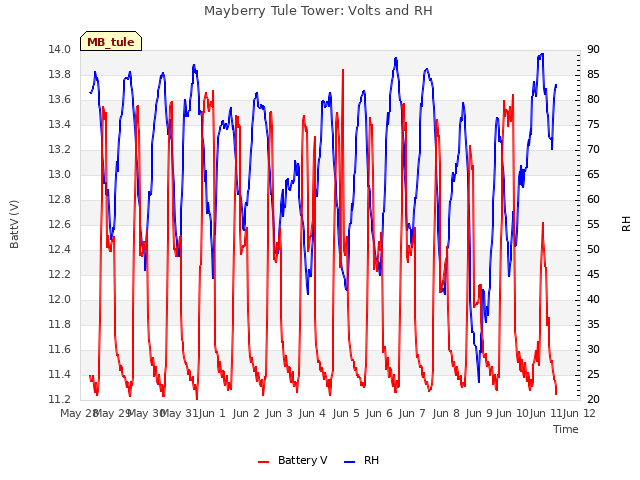Viewport: 640px width, 480px height.
Task: Click the highest blue RH peak on Jun 11
Action: 542,54
